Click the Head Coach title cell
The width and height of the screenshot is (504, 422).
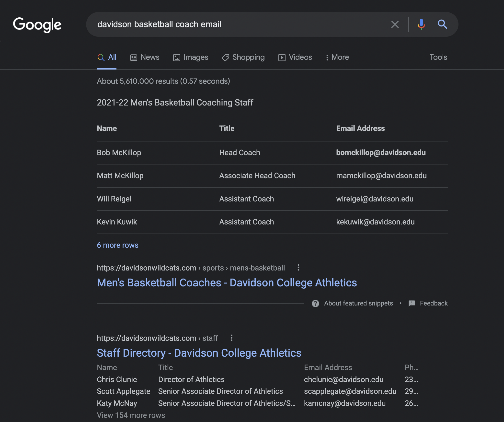pos(240,152)
